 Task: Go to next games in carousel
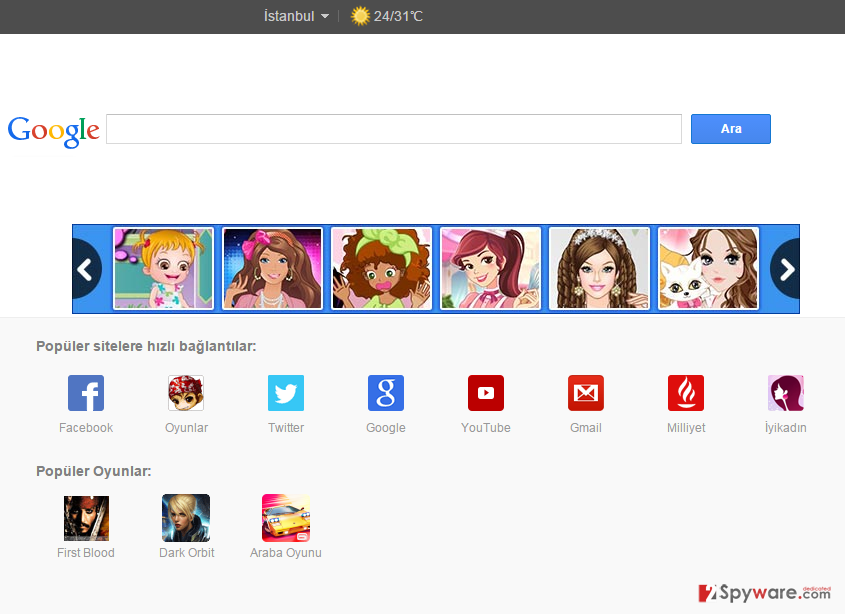tap(786, 269)
